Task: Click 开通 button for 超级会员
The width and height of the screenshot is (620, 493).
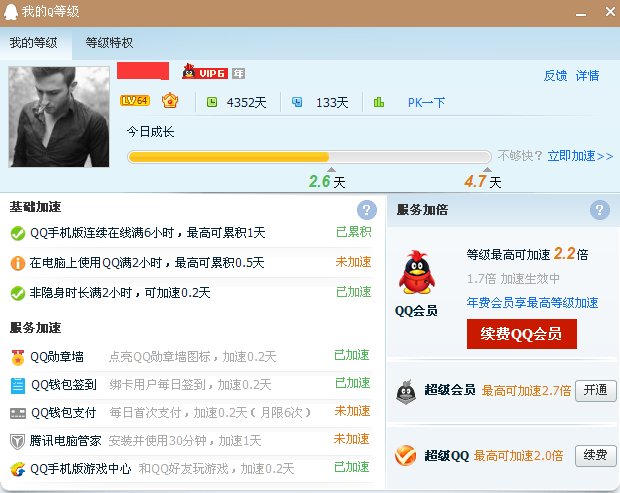Action: click(595, 391)
